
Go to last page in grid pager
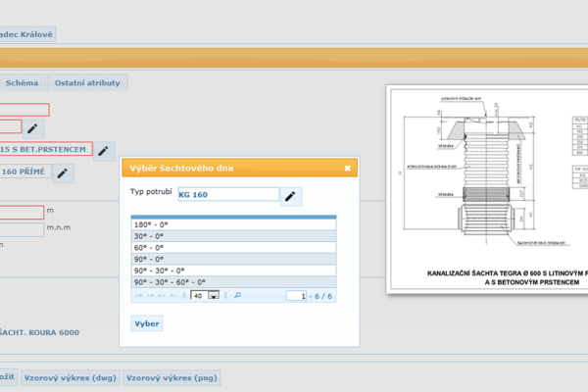click(x=173, y=296)
